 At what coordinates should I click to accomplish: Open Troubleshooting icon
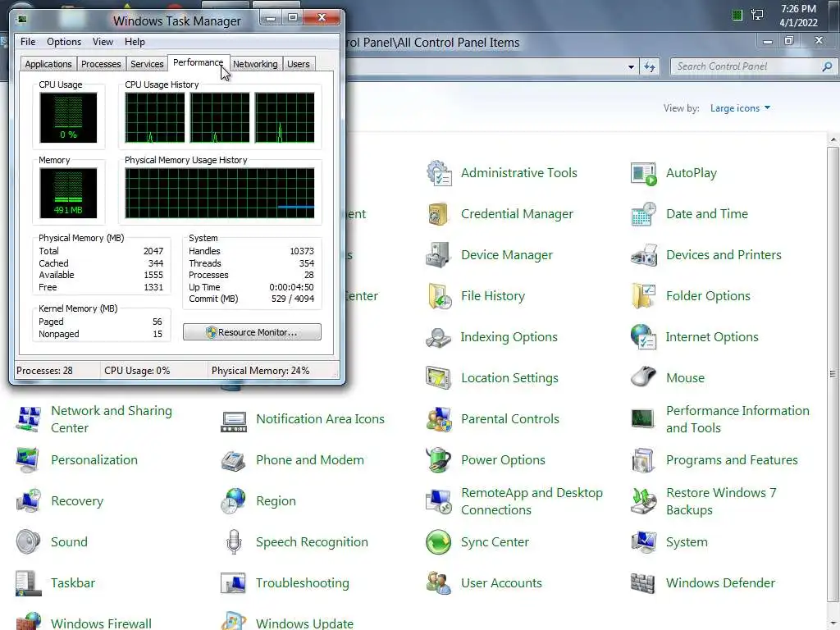pyautogui.click(x=234, y=583)
